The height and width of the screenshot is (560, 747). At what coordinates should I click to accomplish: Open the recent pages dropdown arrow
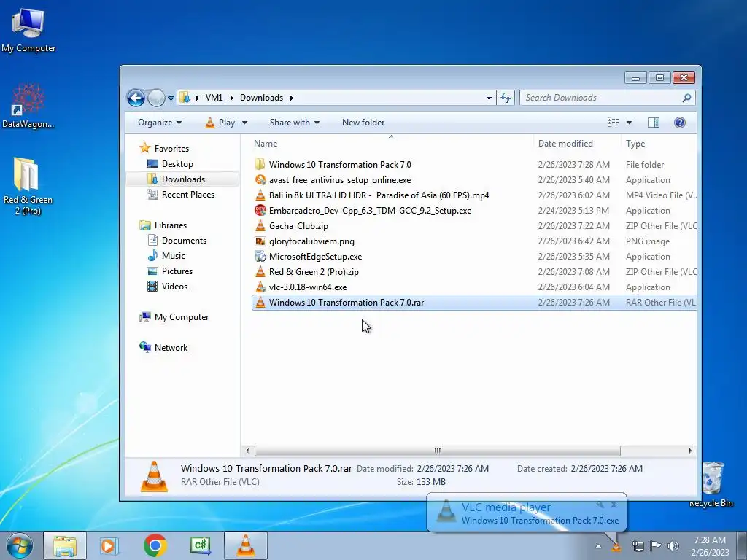(171, 98)
